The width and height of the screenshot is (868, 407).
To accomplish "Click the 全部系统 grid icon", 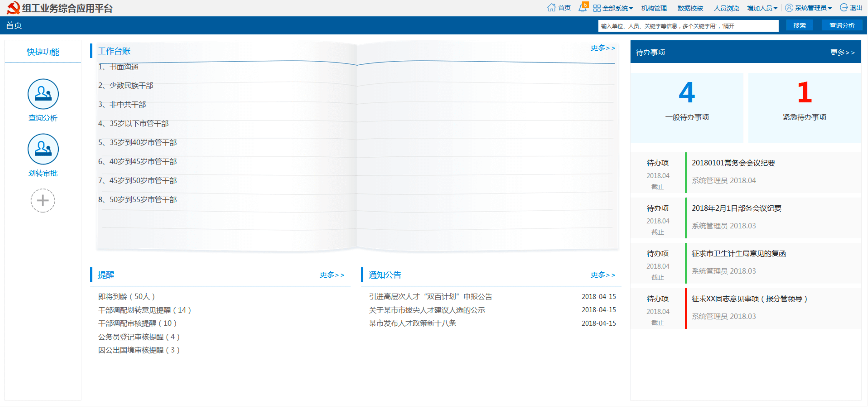I will pyautogui.click(x=597, y=8).
